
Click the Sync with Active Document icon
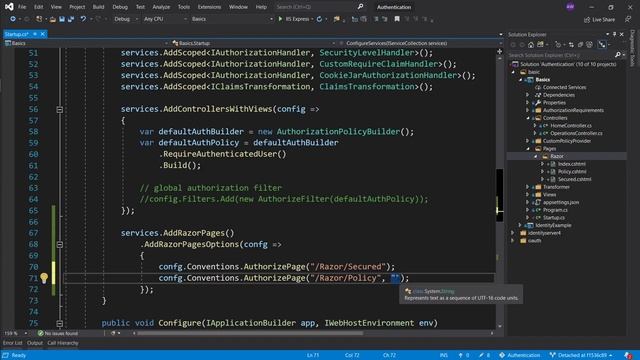click(x=571, y=45)
